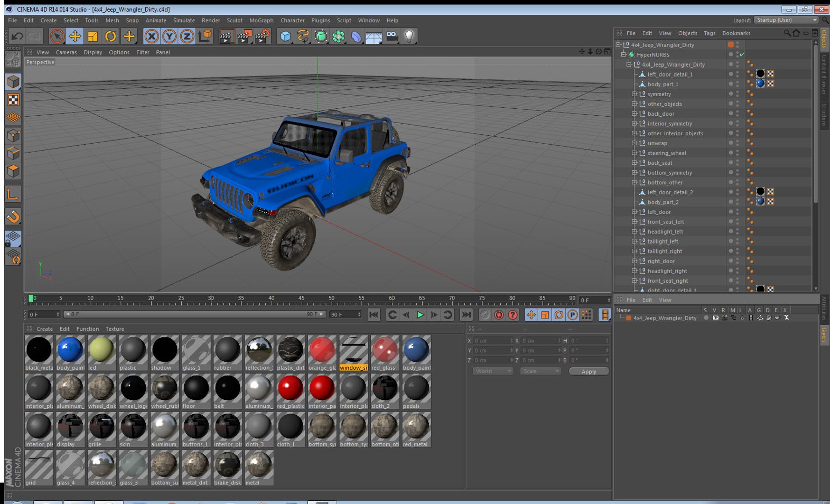
Task: Open the MoGraph menu
Action: [x=261, y=20]
